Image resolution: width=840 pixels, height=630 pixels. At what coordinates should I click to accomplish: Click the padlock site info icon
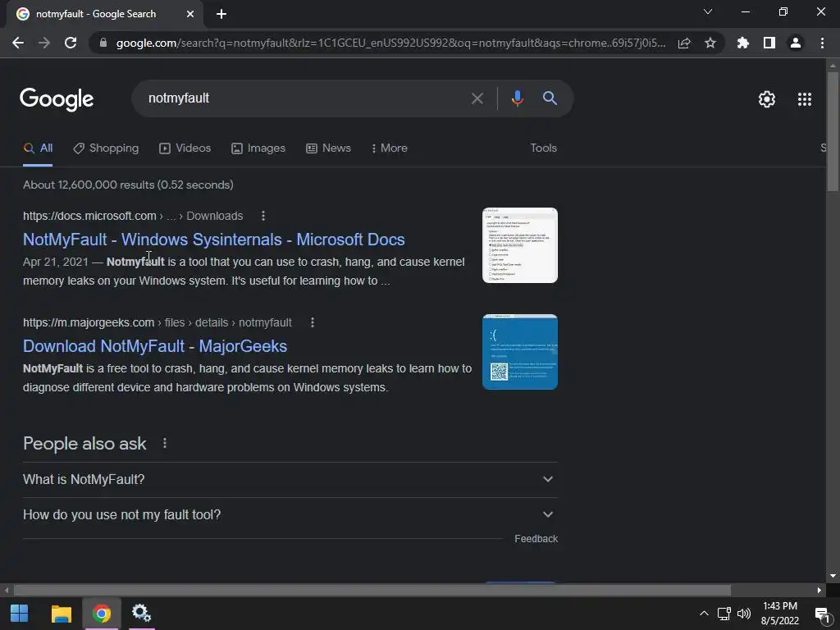103,43
